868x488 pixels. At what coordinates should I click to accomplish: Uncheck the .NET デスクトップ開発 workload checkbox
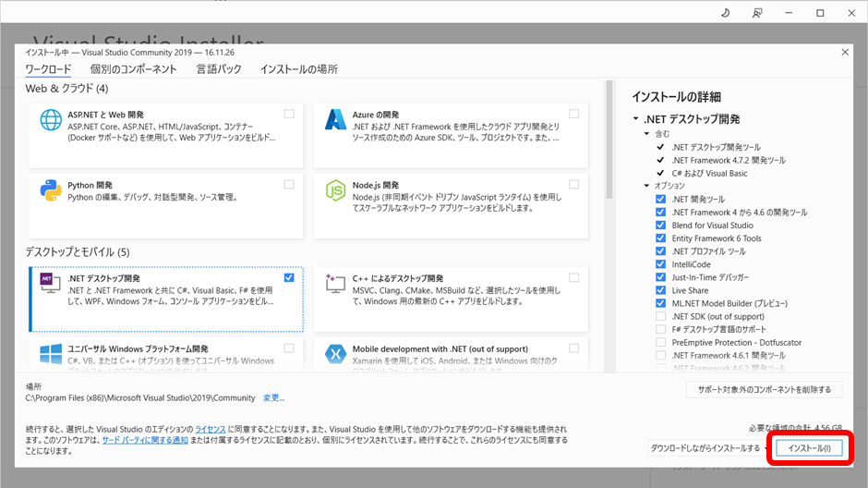[x=290, y=277]
